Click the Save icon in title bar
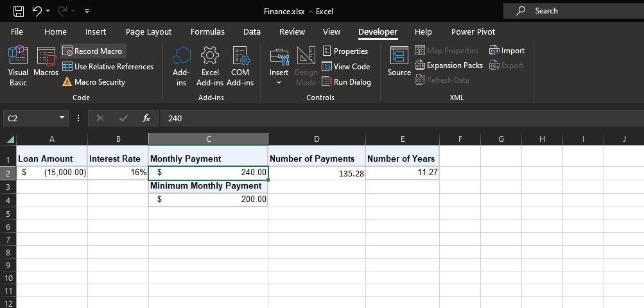Screen dimensions: 644x308 point(19,12)
